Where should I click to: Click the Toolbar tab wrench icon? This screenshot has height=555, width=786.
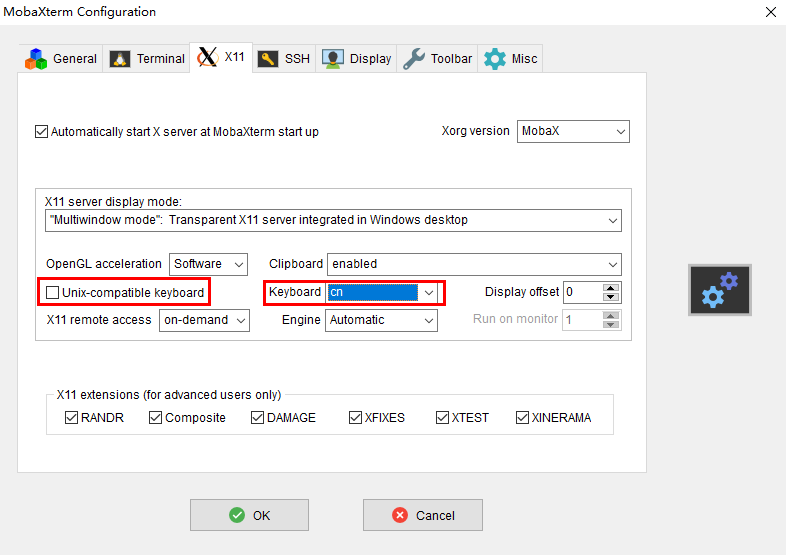(x=414, y=59)
